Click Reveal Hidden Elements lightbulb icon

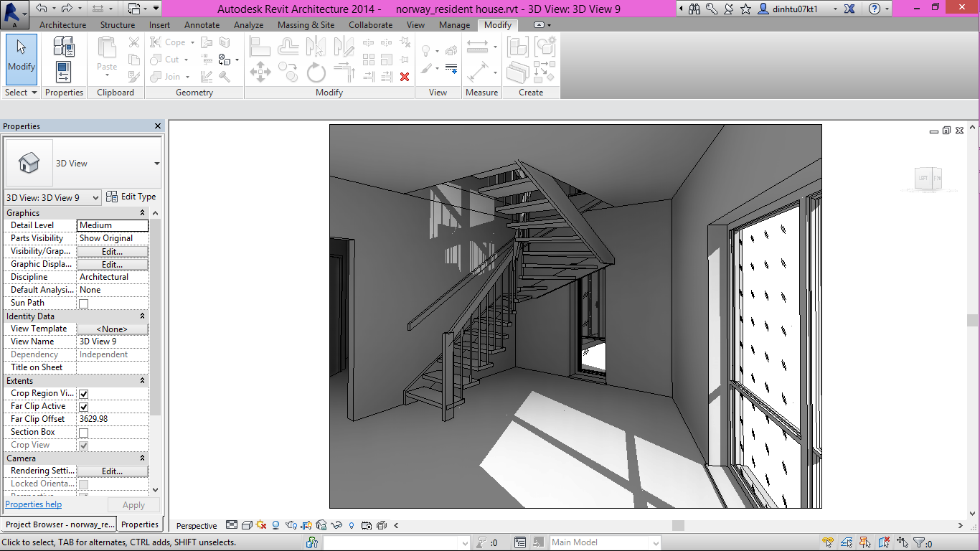[x=352, y=526]
